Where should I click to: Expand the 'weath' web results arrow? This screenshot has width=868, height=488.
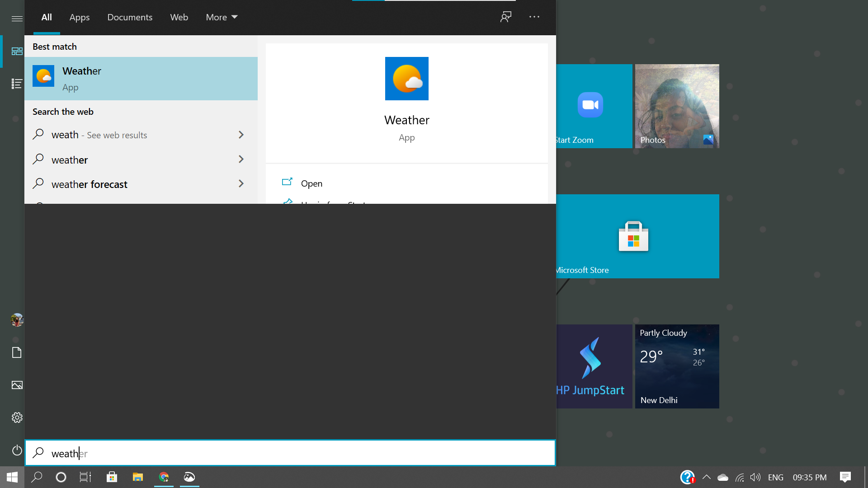[x=241, y=135]
